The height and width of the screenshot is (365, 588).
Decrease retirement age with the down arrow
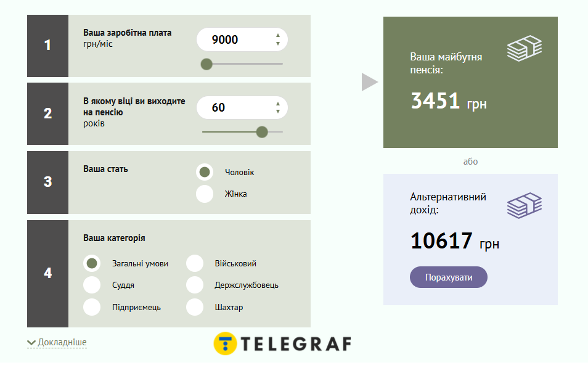tap(278, 112)
